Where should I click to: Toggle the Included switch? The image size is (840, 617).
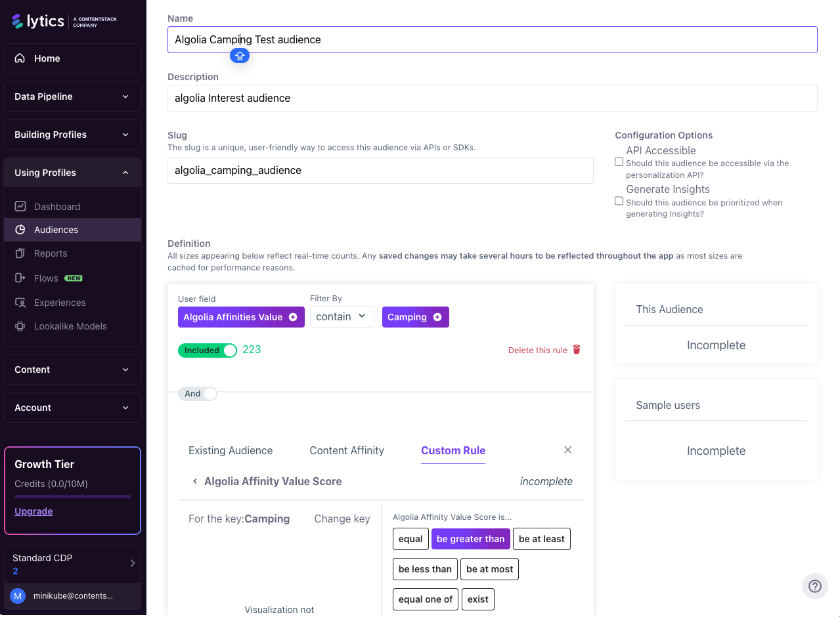[208, 351]
